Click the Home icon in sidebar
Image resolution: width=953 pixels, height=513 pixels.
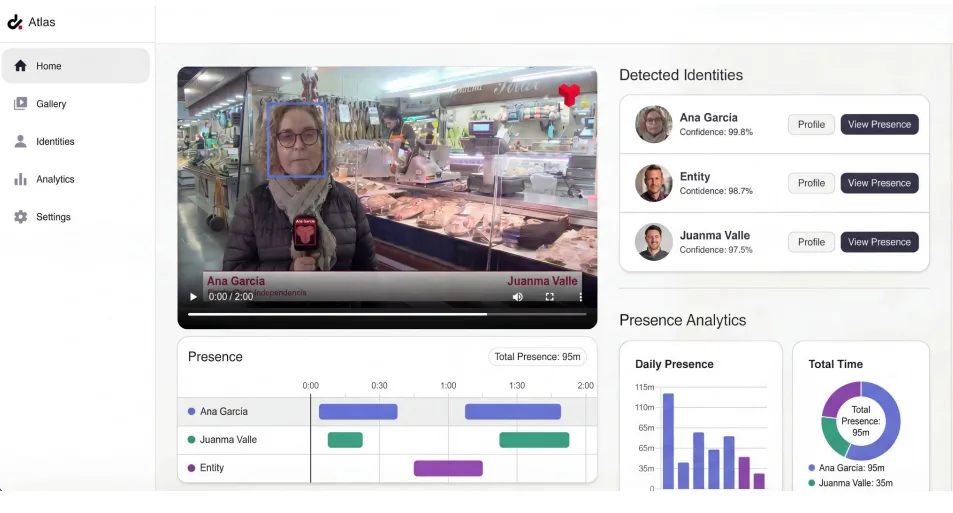20,66
